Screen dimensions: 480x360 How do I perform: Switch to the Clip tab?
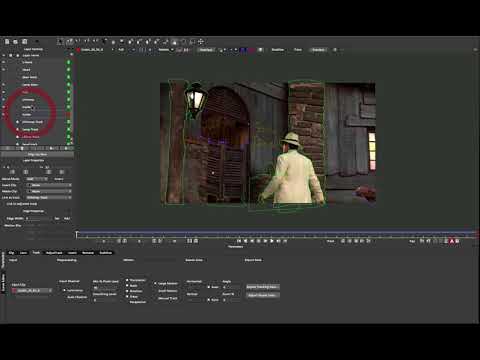coord(11,253)
